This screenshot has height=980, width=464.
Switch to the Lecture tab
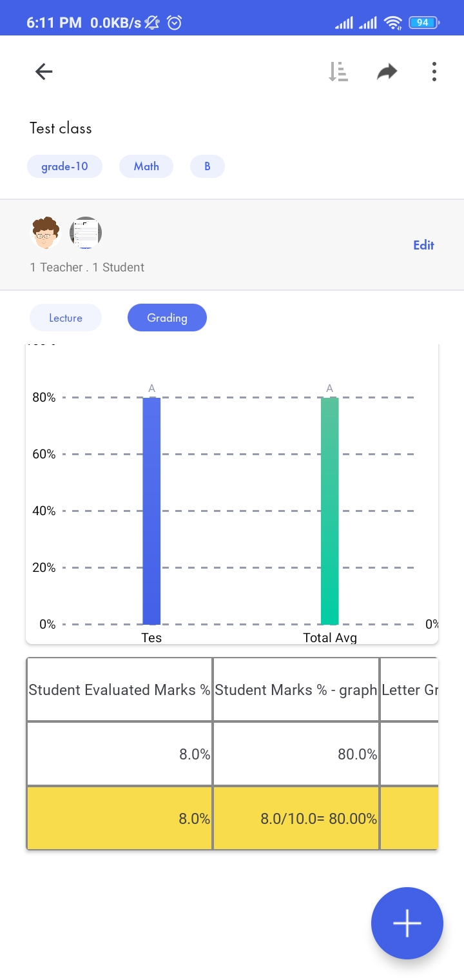point(66,318)
